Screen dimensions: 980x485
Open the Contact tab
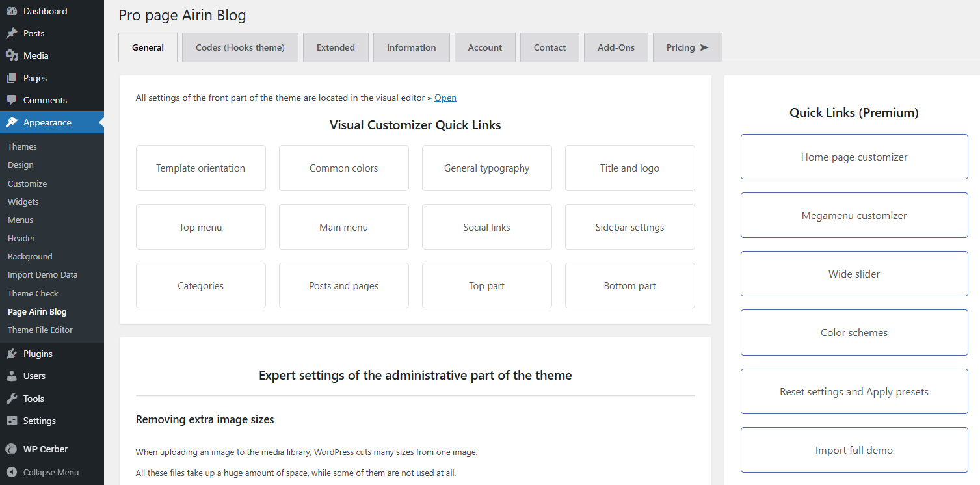point(550,47)
